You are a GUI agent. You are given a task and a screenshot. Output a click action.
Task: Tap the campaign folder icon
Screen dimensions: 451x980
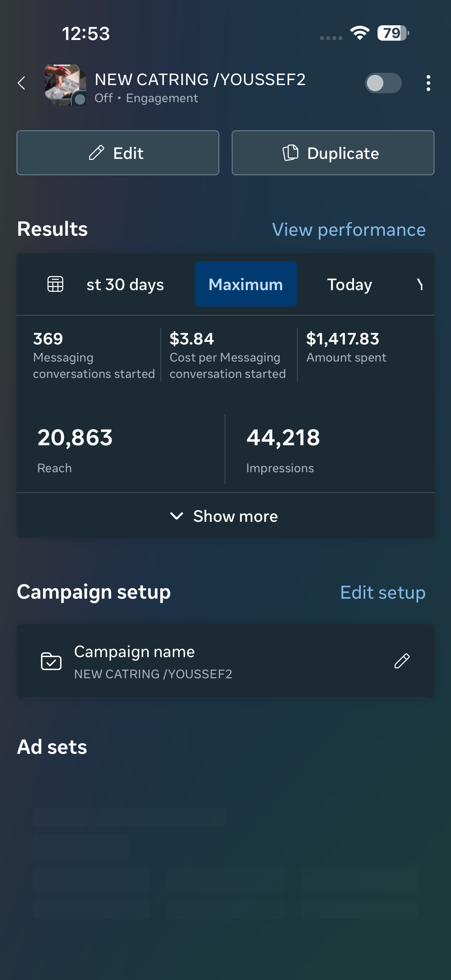pyautogui.click(x=51, y=661)
